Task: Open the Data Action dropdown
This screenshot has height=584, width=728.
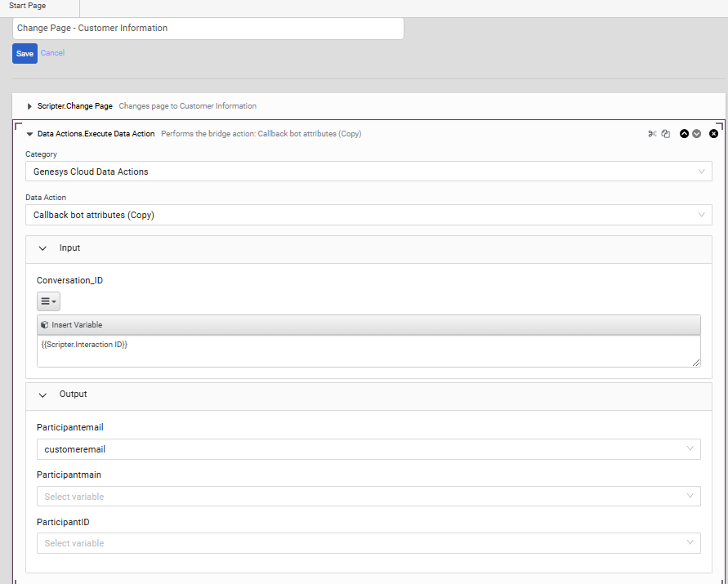Action: click(368, 215)
